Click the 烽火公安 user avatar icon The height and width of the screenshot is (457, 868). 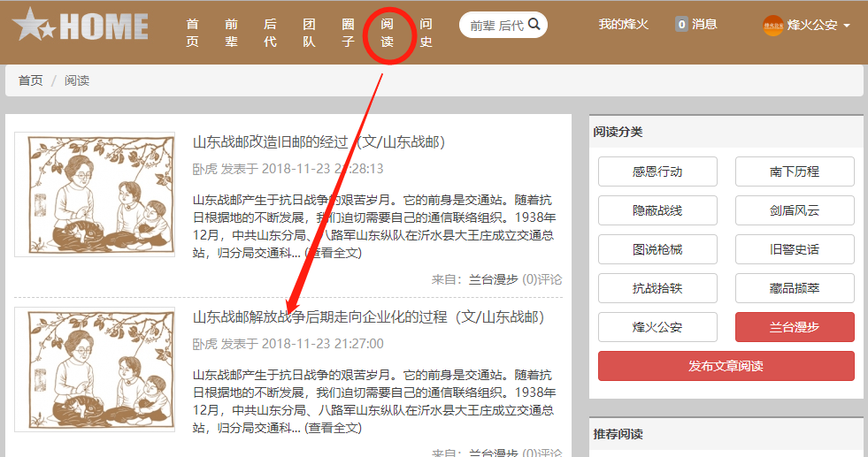point(772,26)
